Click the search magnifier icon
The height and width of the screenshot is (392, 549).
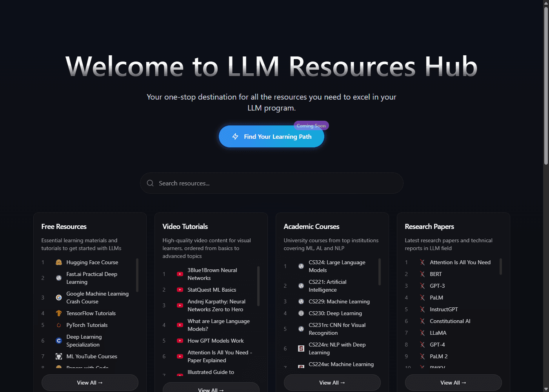(x=150, y=183)
